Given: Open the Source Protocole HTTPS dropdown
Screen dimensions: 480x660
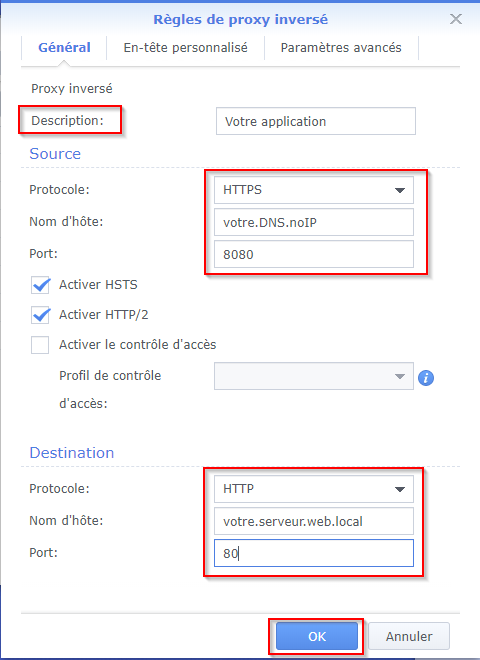Looking at the screenshot, I should coord(314,190).
